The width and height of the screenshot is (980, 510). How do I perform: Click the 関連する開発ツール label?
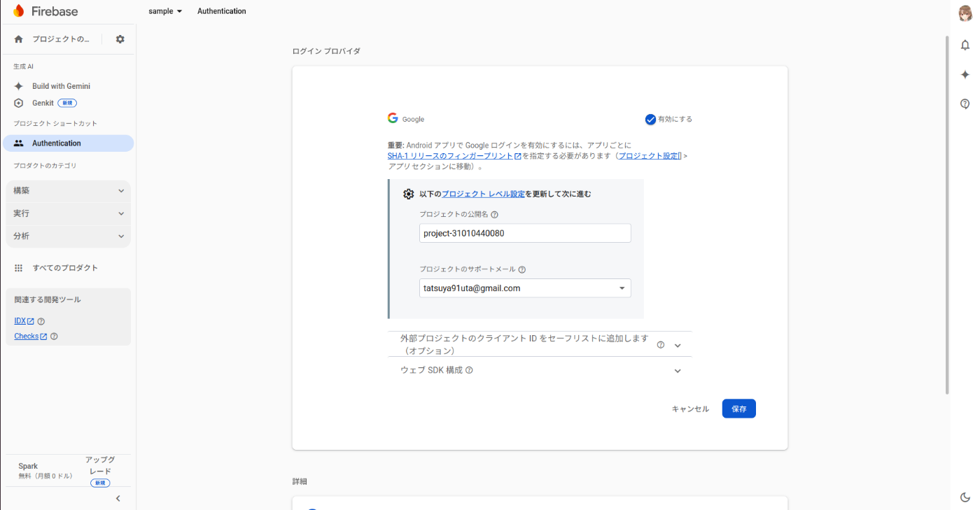[x=48, y=299]
